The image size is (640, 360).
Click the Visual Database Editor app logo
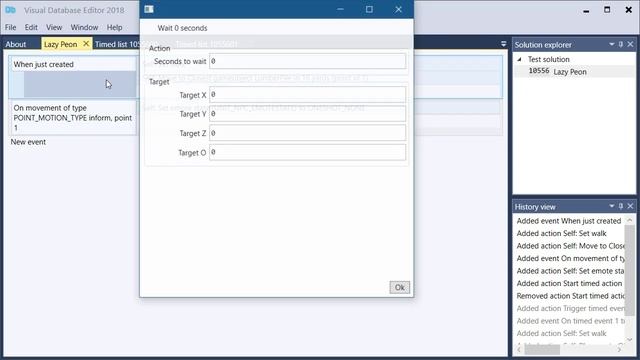pyautogui.click(x=11, y=10)
